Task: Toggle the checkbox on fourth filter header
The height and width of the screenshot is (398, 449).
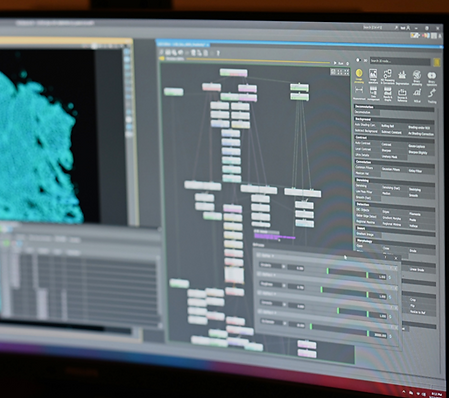Action: tap(259, 312)
